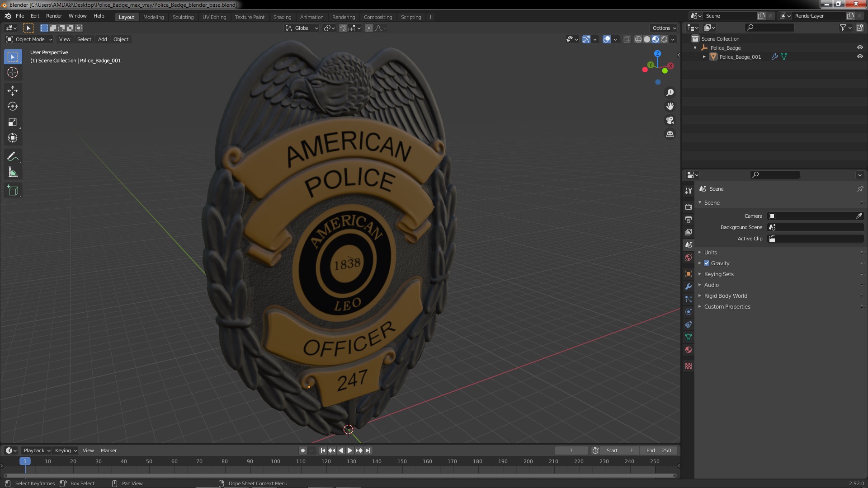868x488 pixels.
Task: Open the Modifier properties tab
Action: pos(689,286)
